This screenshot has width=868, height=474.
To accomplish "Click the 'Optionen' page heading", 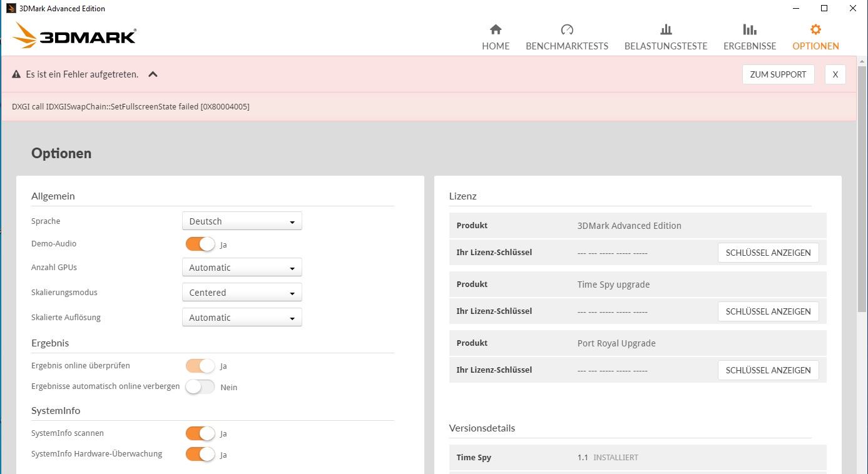I will [x=61, y=153].
